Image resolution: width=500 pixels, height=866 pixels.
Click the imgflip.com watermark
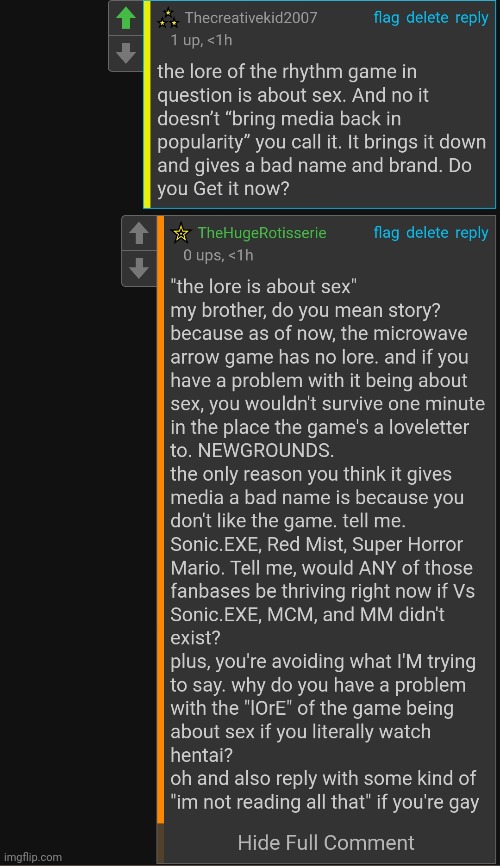[33, 857]
